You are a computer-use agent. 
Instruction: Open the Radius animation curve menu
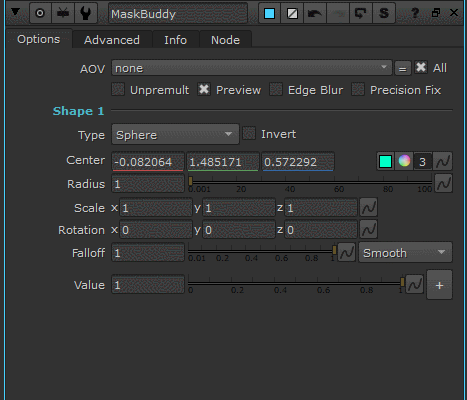(x=444, y=183)
